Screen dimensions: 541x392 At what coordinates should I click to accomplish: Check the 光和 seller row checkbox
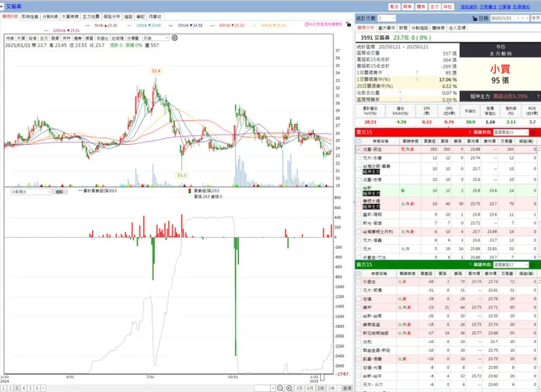[x=358, y=342]
